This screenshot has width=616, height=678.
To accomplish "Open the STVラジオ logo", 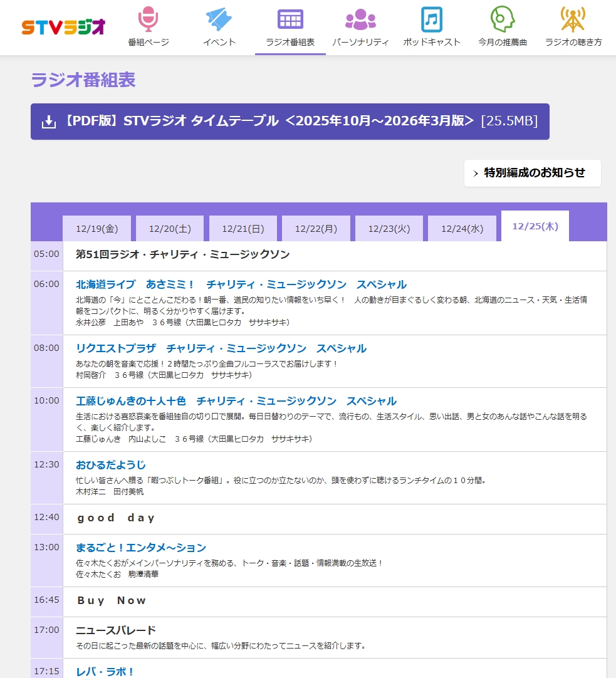I will (63, 27).
